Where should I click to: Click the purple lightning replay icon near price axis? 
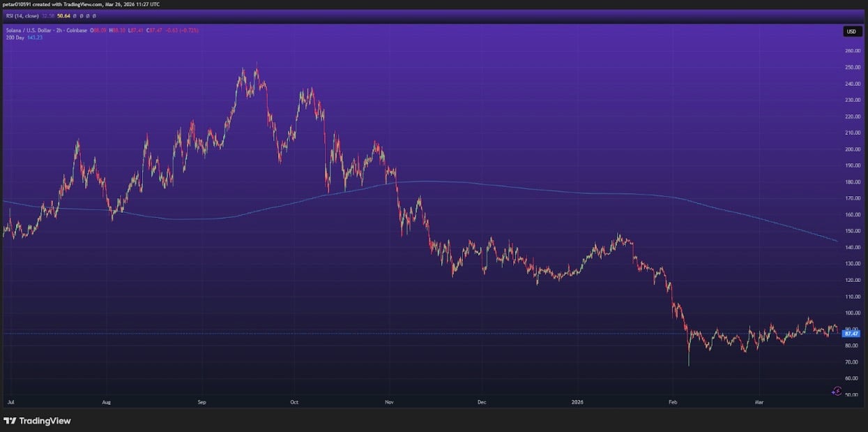tap(837, 392)
